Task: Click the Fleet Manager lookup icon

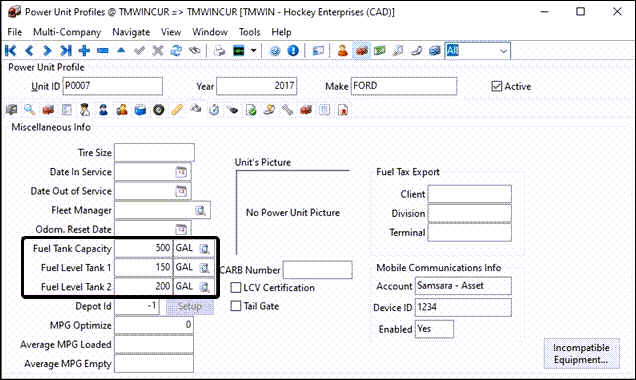Action: [x=200, y=210]
